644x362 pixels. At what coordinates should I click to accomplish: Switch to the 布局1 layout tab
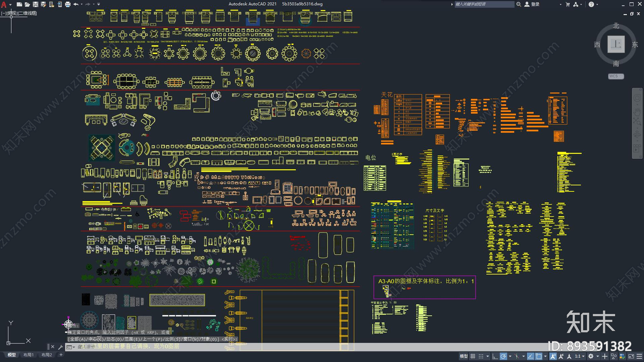point(28,355)
